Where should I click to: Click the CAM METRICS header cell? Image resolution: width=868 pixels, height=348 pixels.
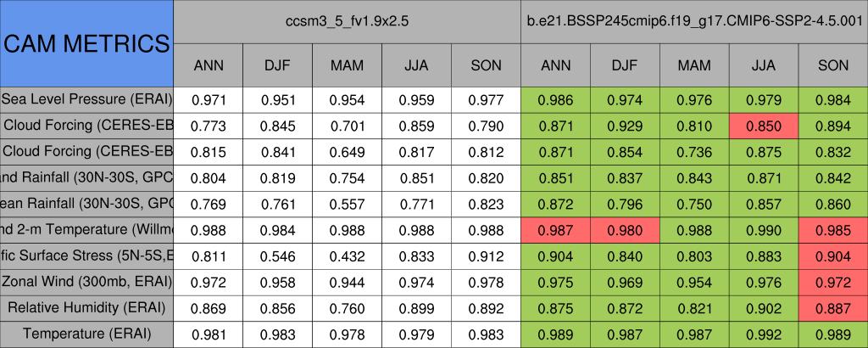pyautogui.click(x=86, y=43)
